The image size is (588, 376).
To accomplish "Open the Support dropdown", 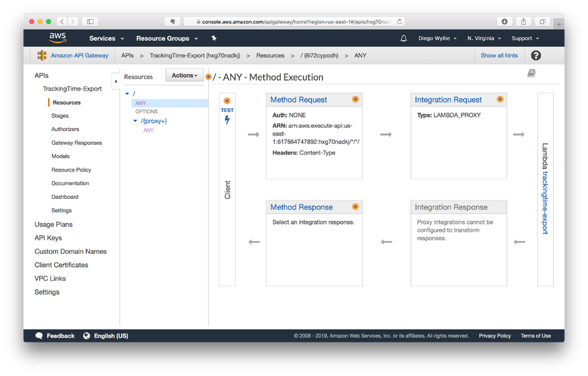I will click(x=525, y=39).
